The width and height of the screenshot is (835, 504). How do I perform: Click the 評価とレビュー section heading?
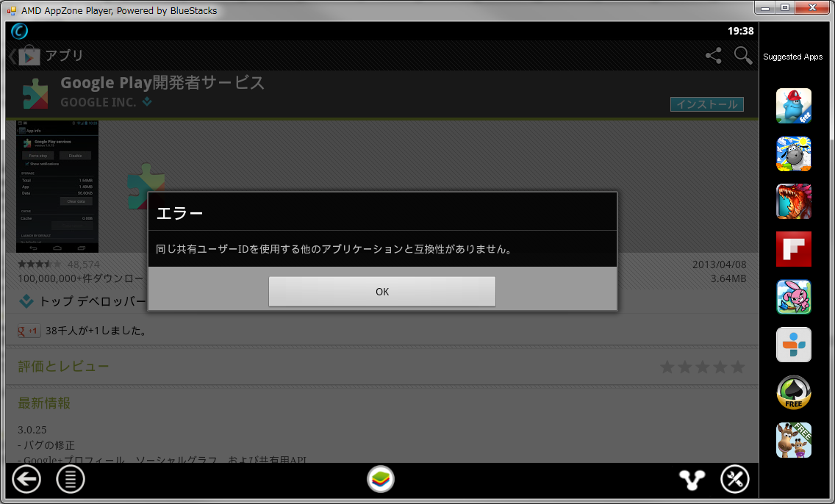(63, 366)
